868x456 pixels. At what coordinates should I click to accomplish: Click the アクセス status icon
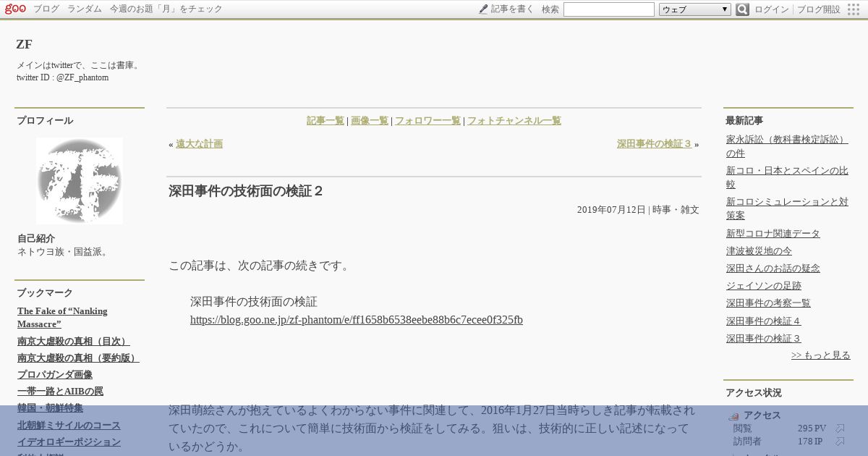[733, 415]
